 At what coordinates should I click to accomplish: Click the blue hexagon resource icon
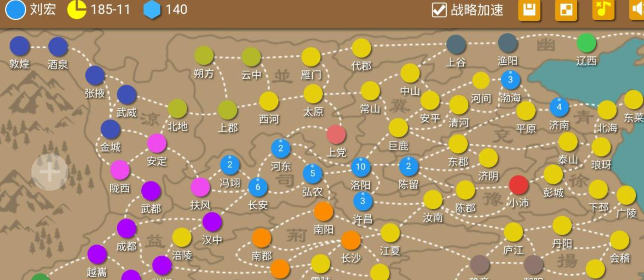152,10
